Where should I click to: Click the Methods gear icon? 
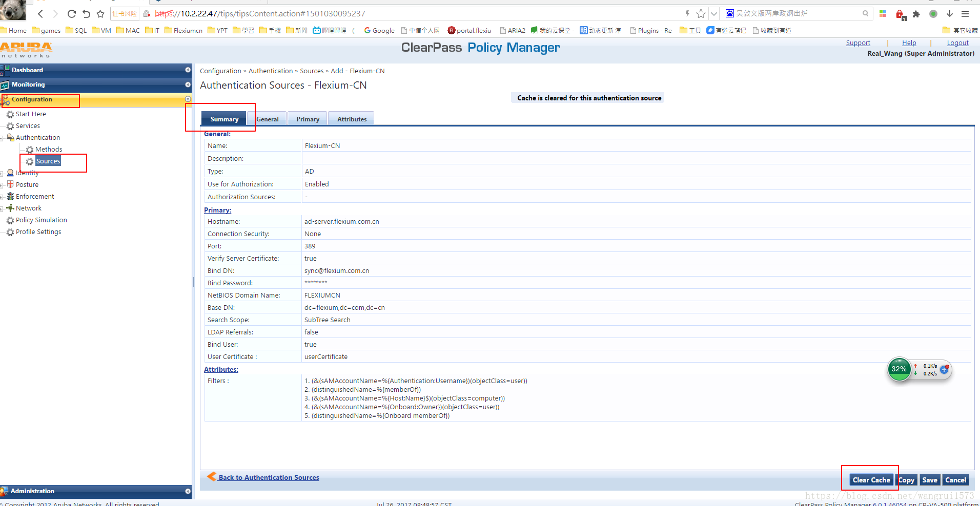point(30,150)
